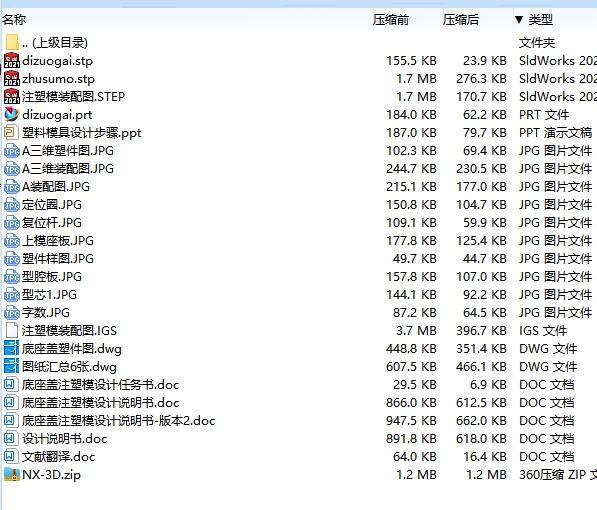This screenshot has height=510, width=597.
Task: Select the dizuogai.stp SolidWorks icon
Action: coord(12,61)
